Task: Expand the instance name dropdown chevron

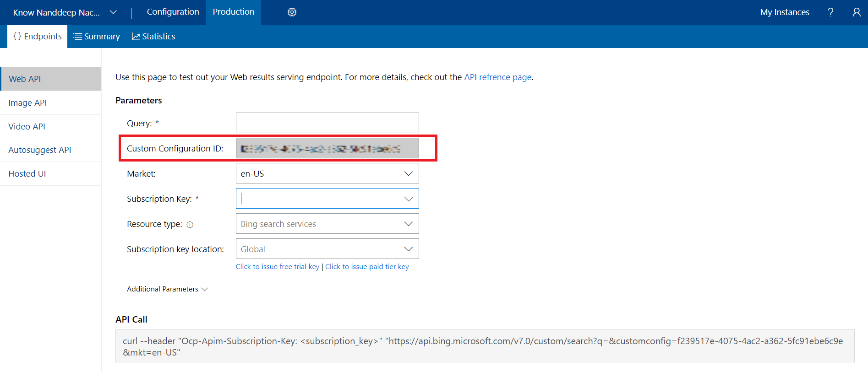Action: (113, 12)
